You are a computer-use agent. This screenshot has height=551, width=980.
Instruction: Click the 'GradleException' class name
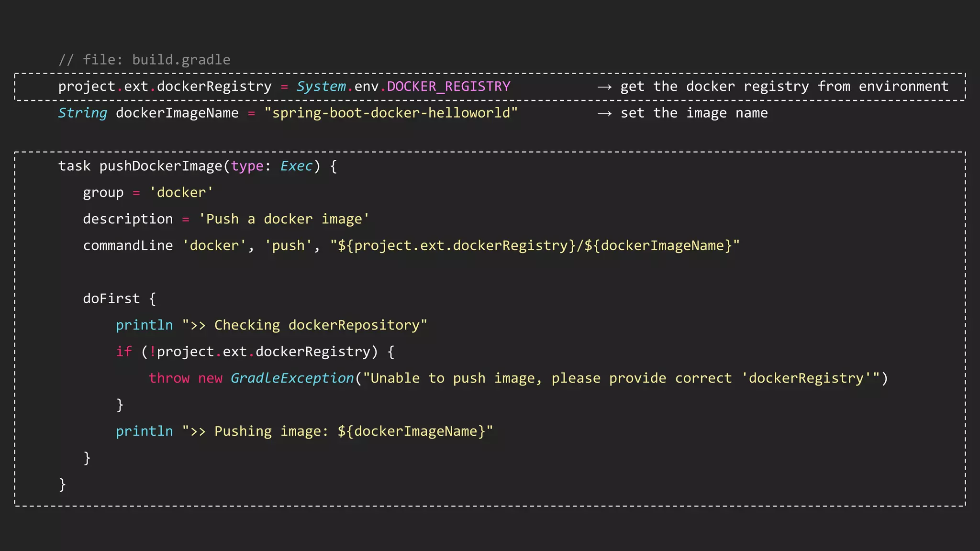[x=292, y=378]
